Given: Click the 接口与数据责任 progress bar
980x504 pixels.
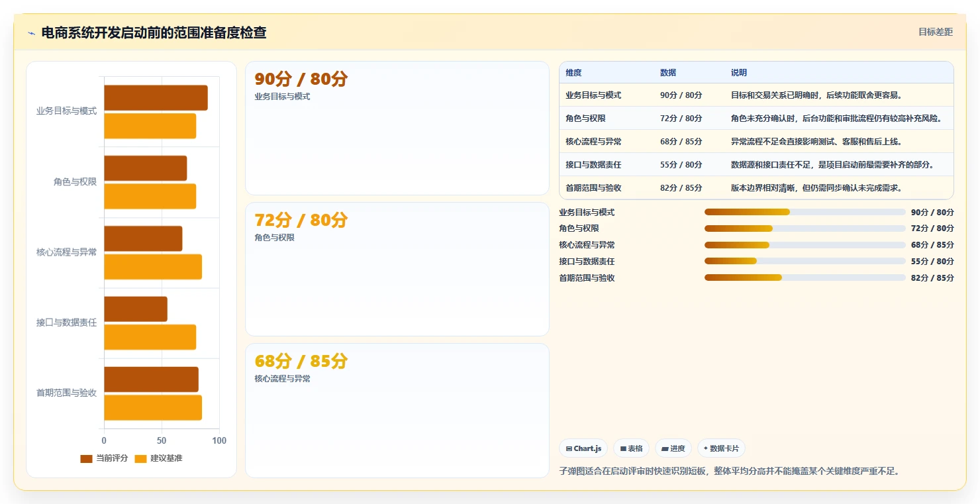Looking at the screenshot, I should pyautogui.click(x=805, y=261).
